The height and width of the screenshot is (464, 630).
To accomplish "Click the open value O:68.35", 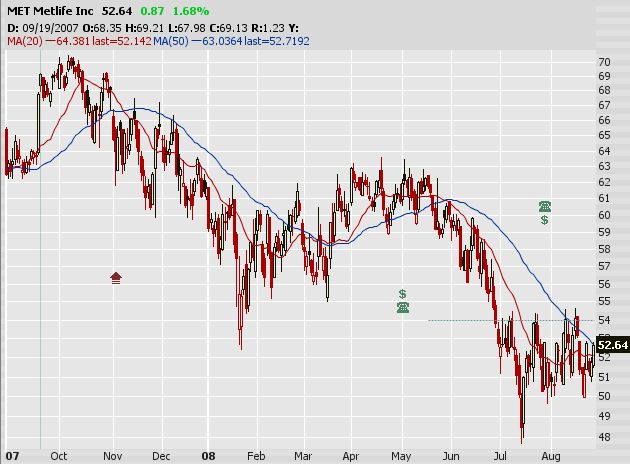I will (102, 28).
